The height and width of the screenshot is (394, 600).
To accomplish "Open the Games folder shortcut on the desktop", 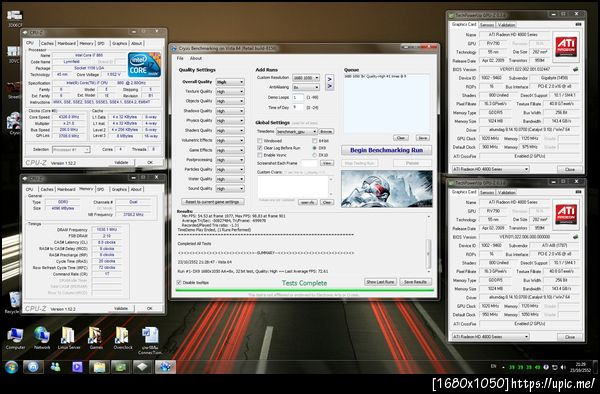I will point(96,338).
